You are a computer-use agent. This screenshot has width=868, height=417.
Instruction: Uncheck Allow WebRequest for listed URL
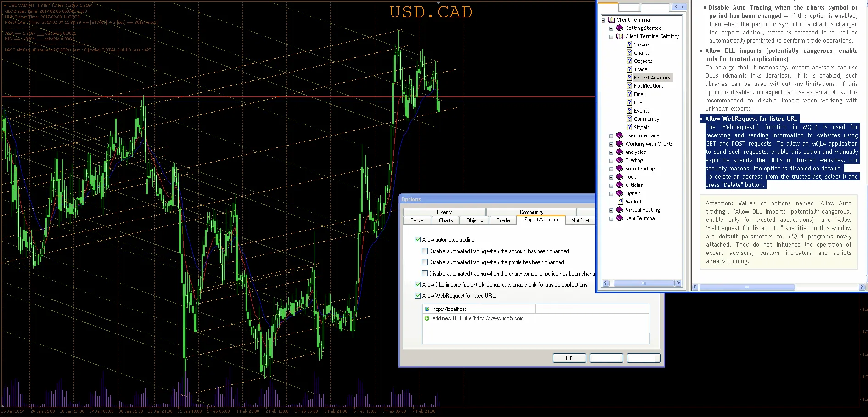[x=418, y=296]
